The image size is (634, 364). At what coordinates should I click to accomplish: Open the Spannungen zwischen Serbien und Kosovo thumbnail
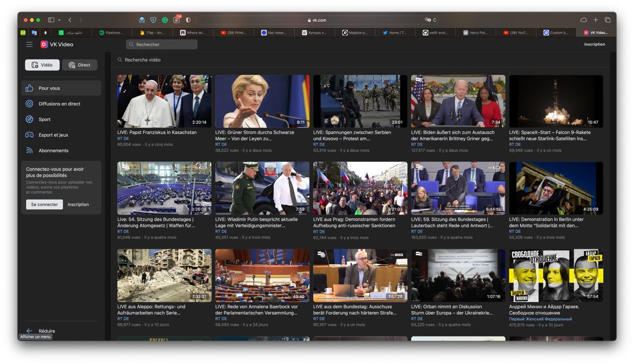360,102
